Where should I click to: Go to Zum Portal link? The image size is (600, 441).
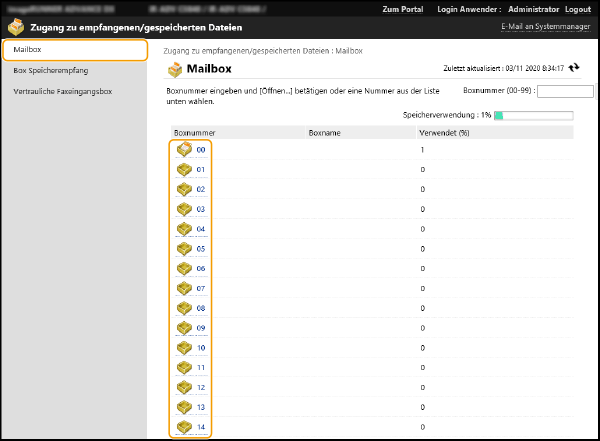pyautogui.click(x=403, y=9)
